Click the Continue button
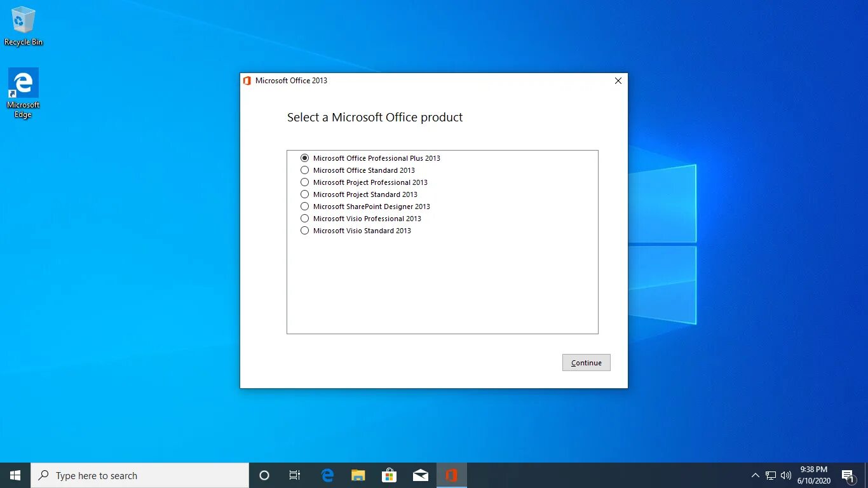The image size is (868, 488). [x=585, y=362]
